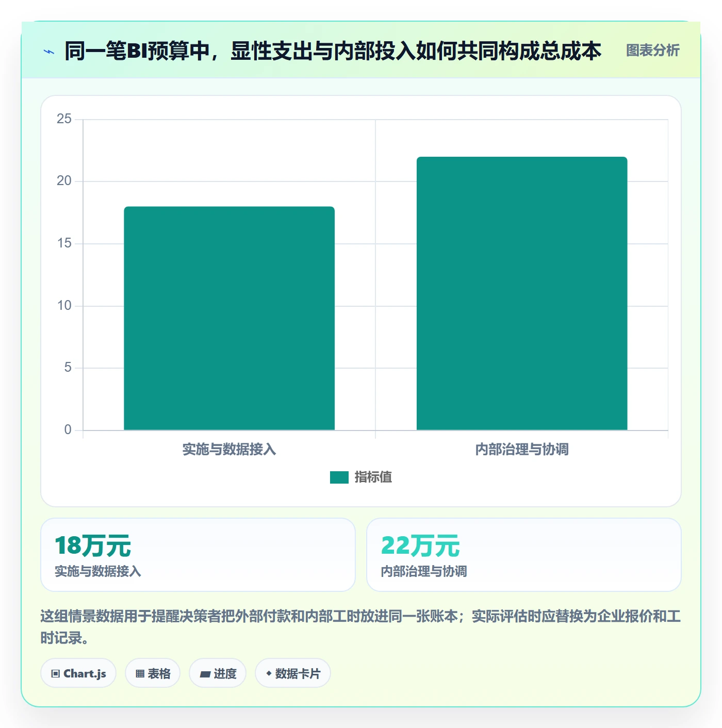Select the 实施与数据接入 bar in chart
The image size is (722, 728).
(229, 318)
